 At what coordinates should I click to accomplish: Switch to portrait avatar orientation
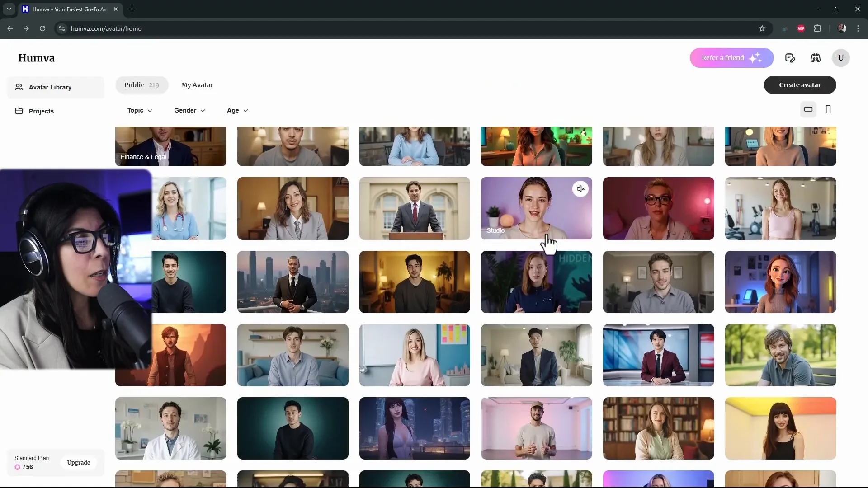click(x=828, y=109)
